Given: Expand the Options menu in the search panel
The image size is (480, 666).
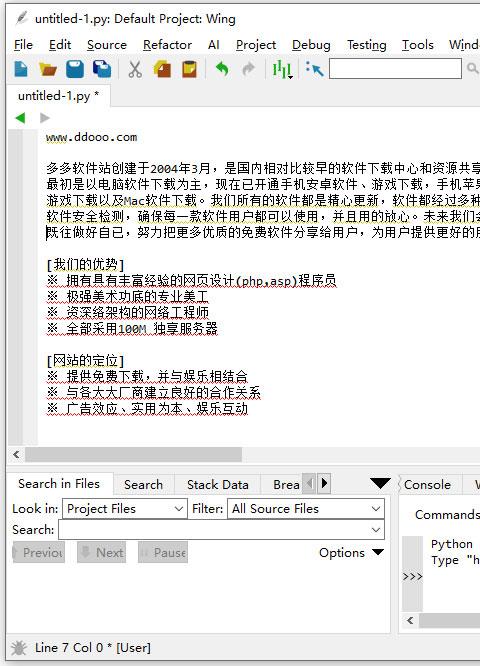Looking at the screenshot, I should tap(351, 553).
